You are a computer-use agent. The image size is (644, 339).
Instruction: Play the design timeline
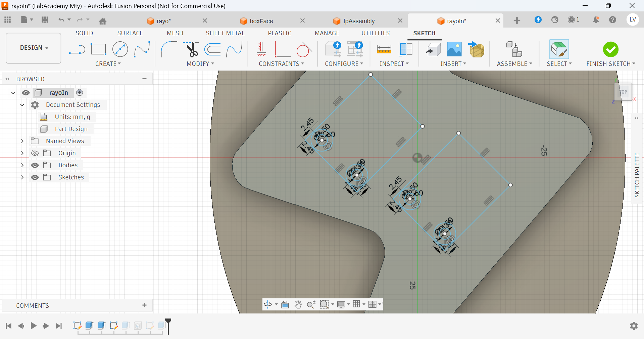point(34,326)
